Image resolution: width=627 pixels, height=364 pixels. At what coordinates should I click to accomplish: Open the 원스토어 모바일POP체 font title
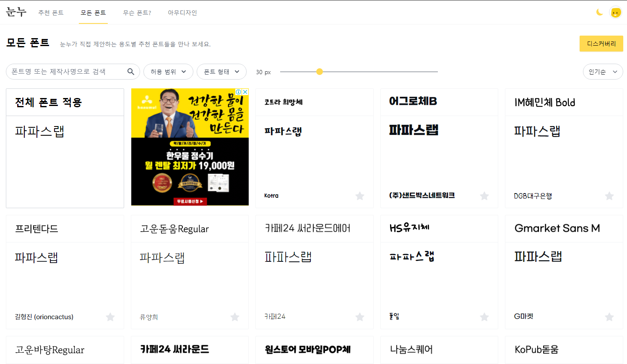pyautogui.click(x=307, y=349)
